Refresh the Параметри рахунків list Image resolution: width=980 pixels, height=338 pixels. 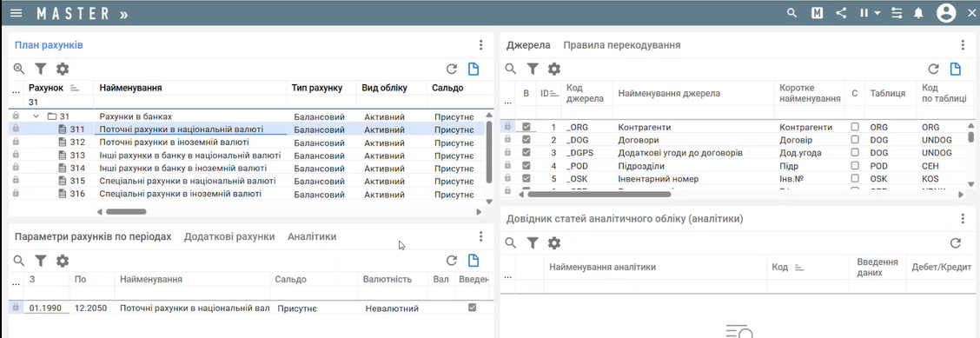click(x=451, y=261)
